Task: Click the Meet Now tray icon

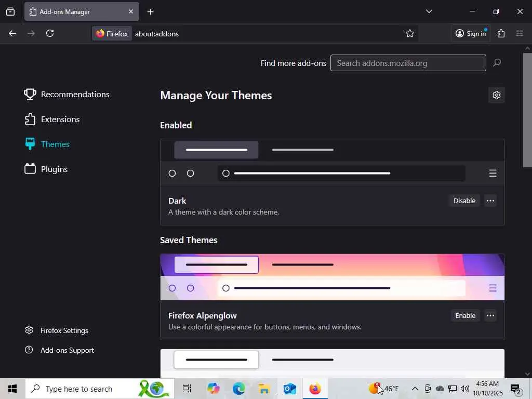Action: [x=428, y=389]
